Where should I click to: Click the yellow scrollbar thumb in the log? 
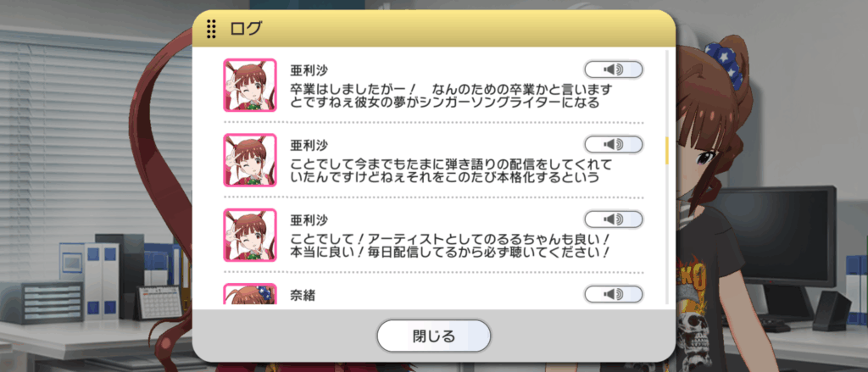(666, 151)
